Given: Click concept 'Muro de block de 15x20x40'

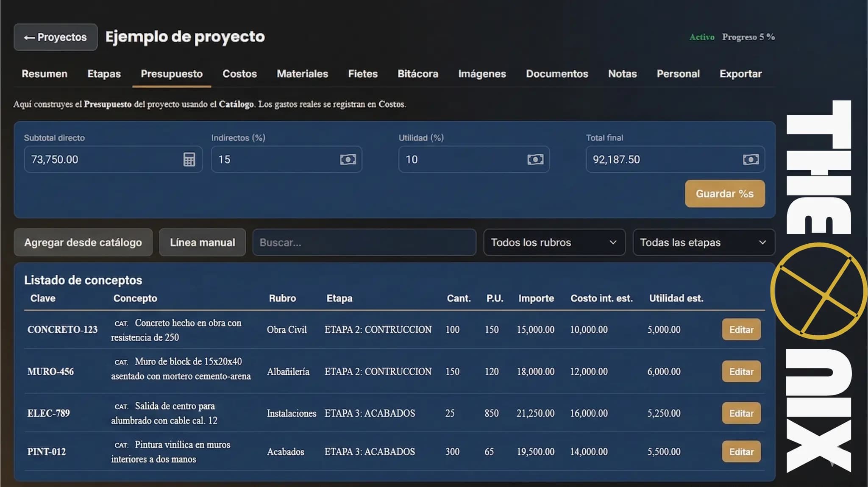Looking at the screenshot, I should tap(188, 362).
